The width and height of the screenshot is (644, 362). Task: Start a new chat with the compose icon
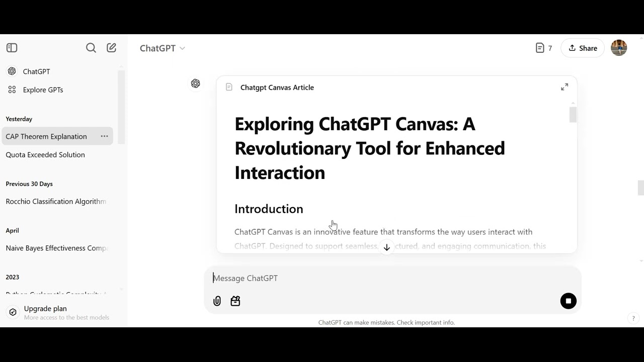pos(112,48)
